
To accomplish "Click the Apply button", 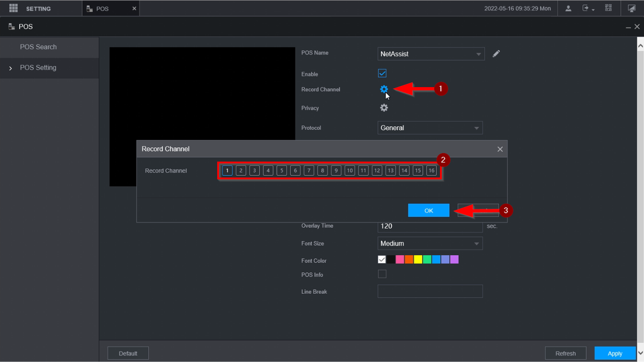I will coord(614,353).
